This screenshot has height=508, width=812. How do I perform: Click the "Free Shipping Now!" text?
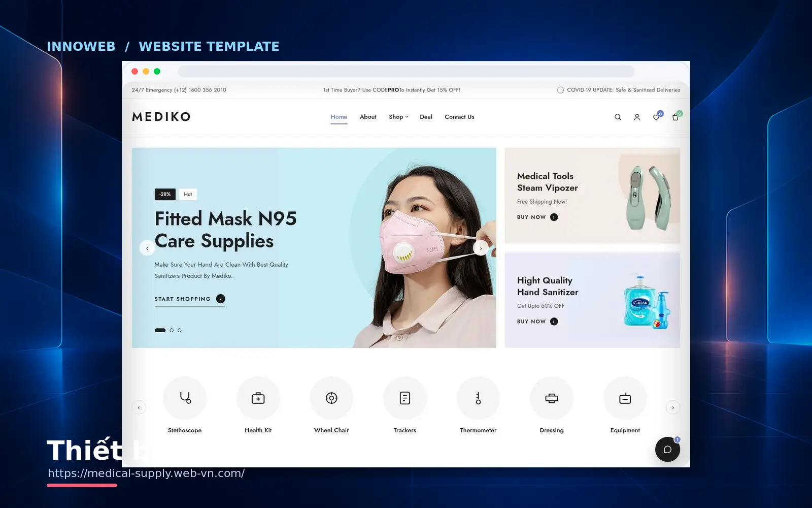point(542,202)
